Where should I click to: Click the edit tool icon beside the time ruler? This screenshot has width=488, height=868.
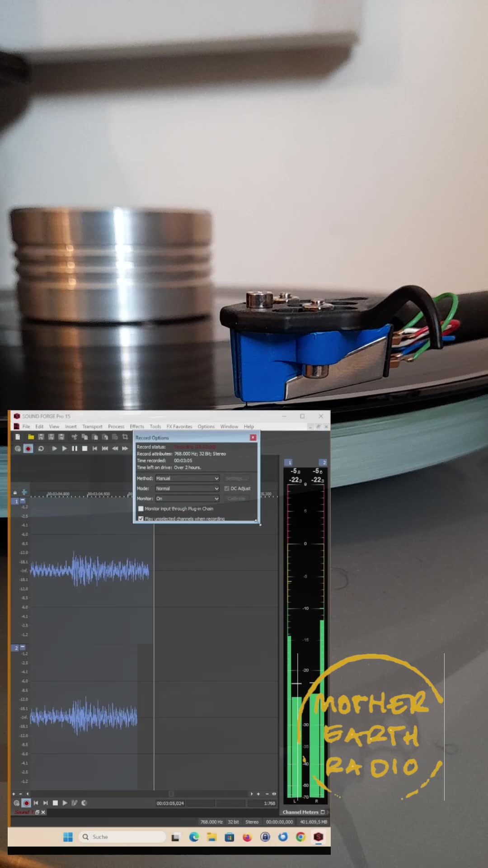point(24,492)
